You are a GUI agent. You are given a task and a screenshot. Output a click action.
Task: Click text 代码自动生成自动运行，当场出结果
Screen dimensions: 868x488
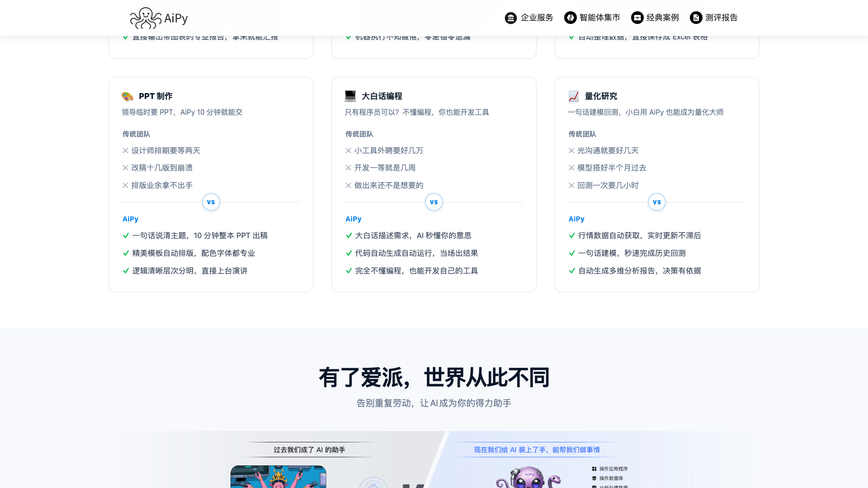[416, 253]
